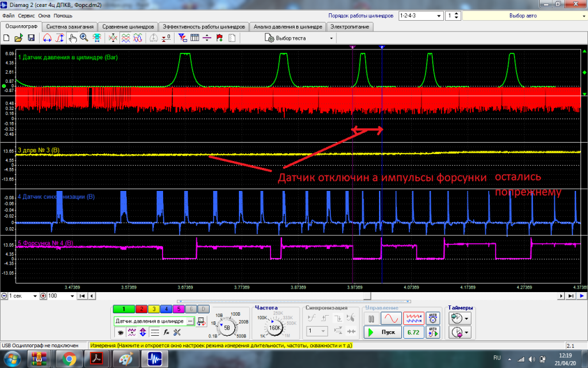Click the zero-level offset icon
Viewport: 588px width, 368px height.
167,38
